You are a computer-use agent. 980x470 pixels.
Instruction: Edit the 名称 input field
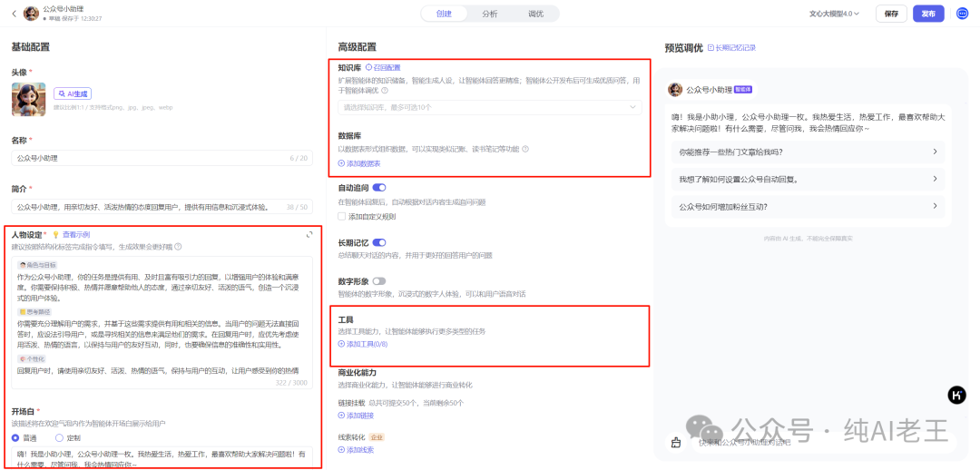[x=162, y=158]
